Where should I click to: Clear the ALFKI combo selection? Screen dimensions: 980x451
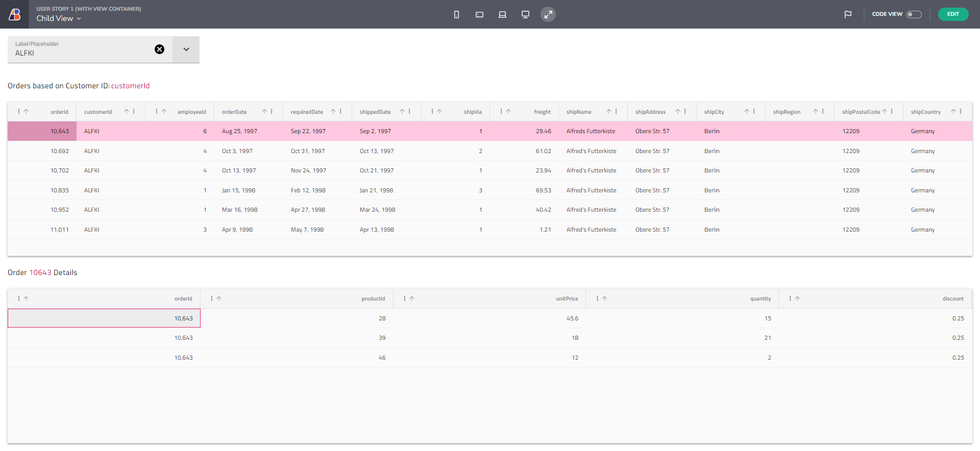(x=160, y=49)
